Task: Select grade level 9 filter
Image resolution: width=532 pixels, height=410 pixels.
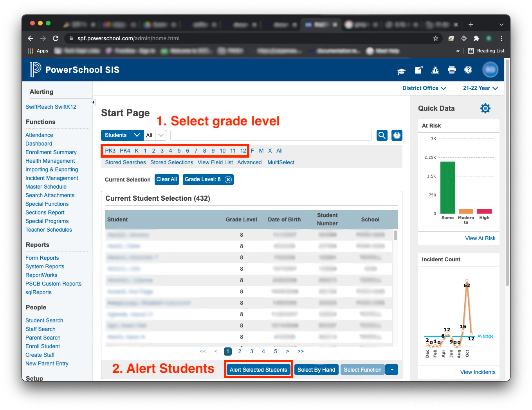Action: click(x=213, y=151)
